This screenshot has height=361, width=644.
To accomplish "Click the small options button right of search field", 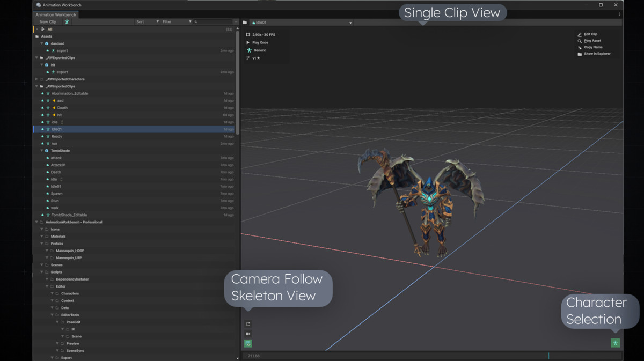I will tap(236, 22).
